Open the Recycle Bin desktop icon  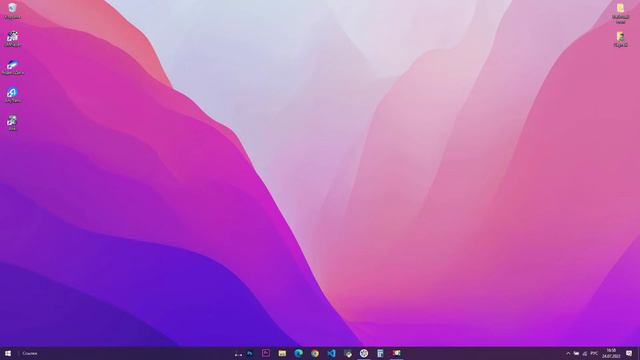12,11
